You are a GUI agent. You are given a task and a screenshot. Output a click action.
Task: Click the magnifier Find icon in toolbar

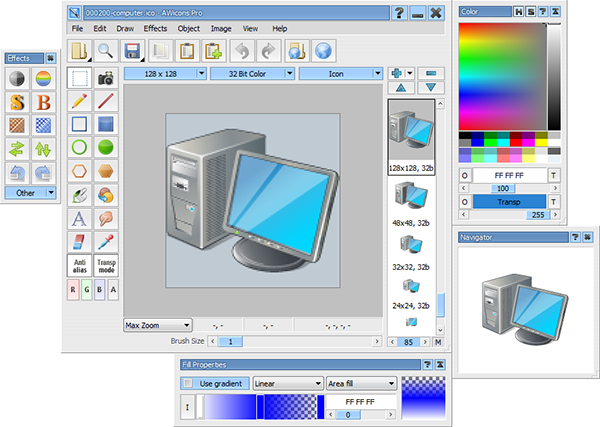click(x=105, y=50)
